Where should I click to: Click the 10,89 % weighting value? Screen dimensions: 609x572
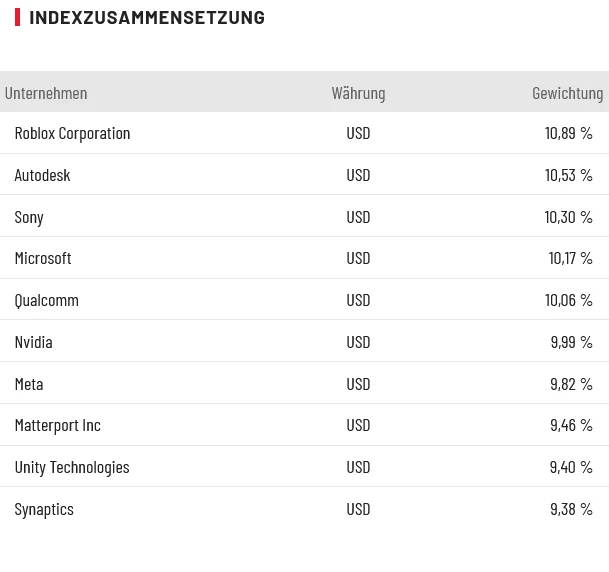(568, 133)
